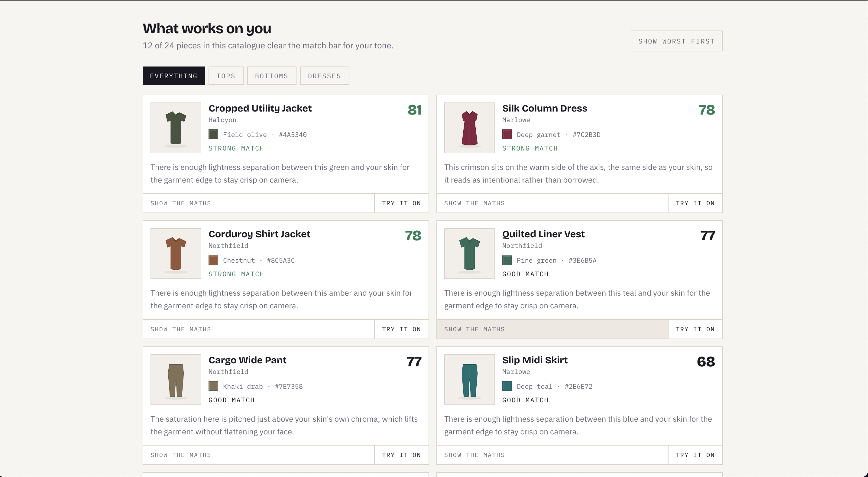Expand Show the Maths for Cargo Wide Pant
The height and width of the screenshot is (477, 868).
coord(258,455)
